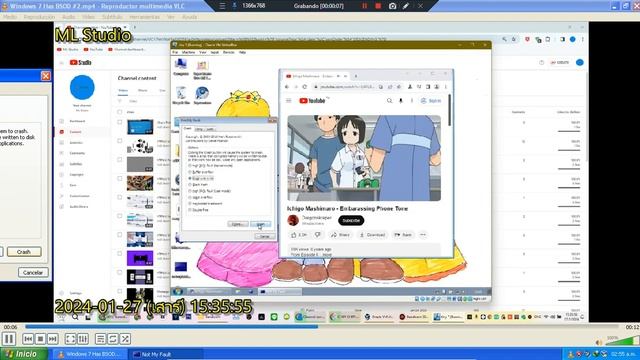Click the YouTube Studio logo
Image resolution: width=640 pixels, height=360 pixels.
80,62
